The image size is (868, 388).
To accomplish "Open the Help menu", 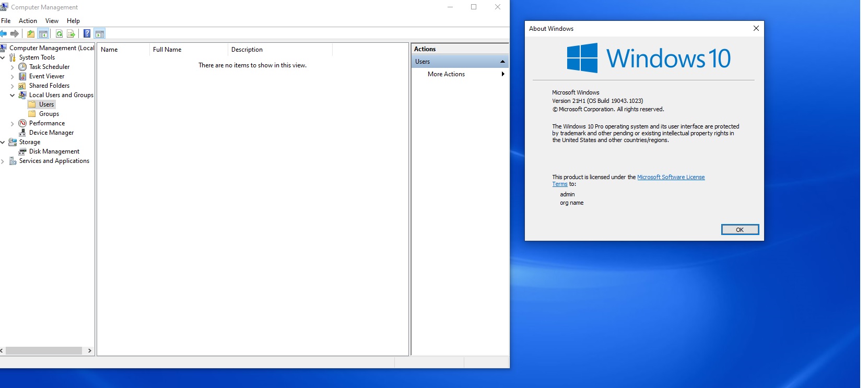I will click(x=73, y=21).
